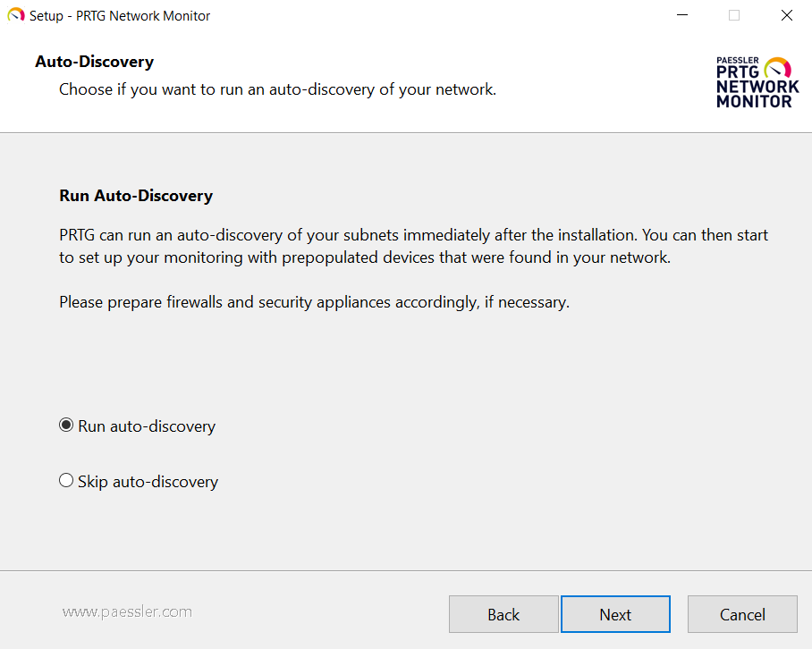The height and width of the screenshot is (649, 812).
Task: Minimize the setup window
Action: coord(682,15)
